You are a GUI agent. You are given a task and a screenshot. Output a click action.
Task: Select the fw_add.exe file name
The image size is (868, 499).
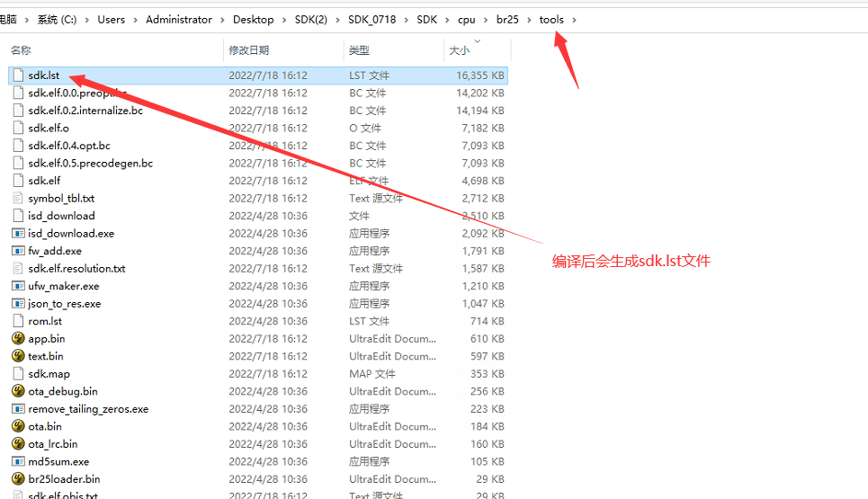point(55,251)
